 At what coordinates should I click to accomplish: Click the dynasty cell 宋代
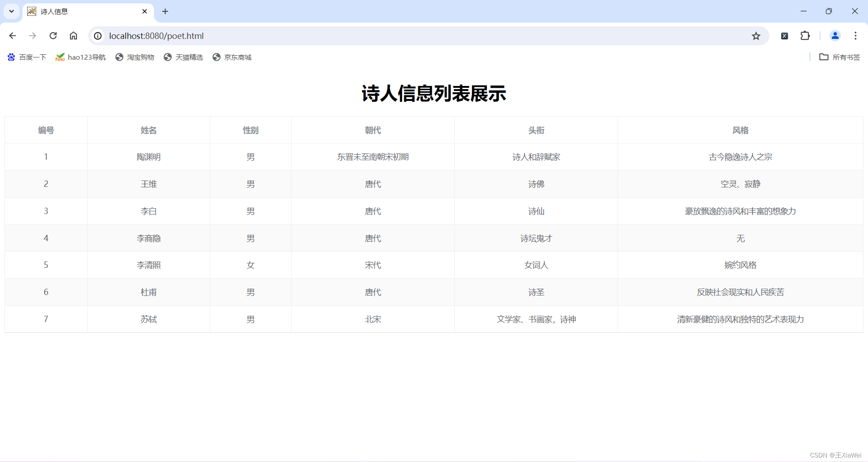[373, 265]
